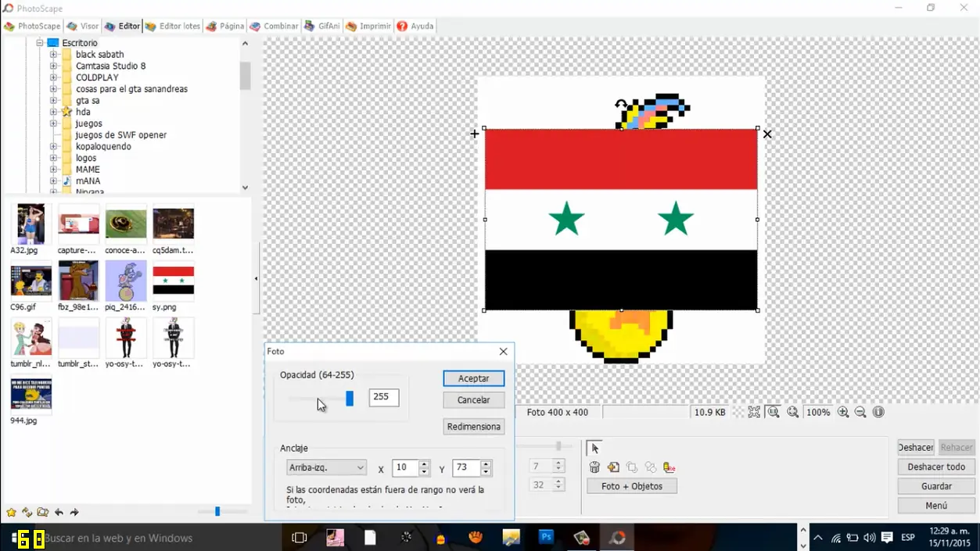980x551 pixels.
Task: Collapse the left panel with arrow handle
Action: tap(256, 278)
